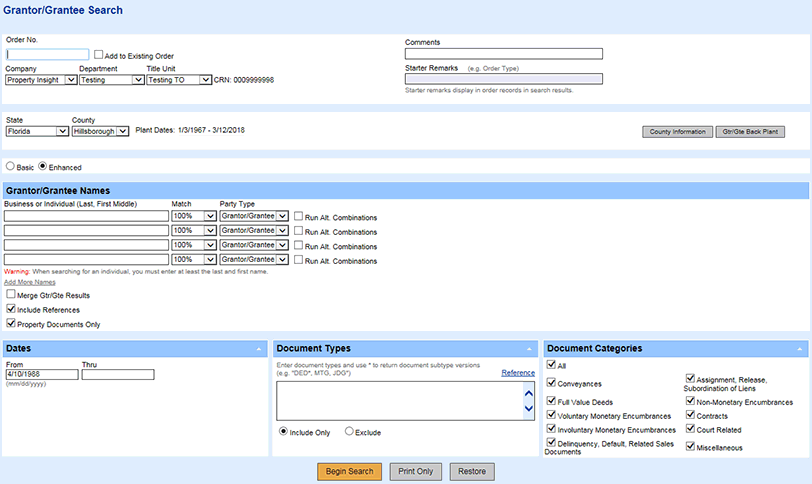Select the Basic search radio button
Viewport: 812px width, 484px height.
11,167
